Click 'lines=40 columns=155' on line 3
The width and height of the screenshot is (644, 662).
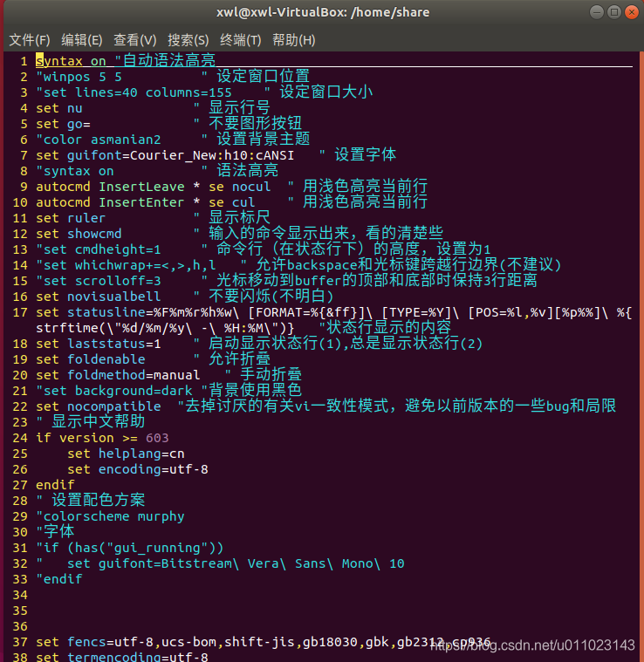(154, 92)
